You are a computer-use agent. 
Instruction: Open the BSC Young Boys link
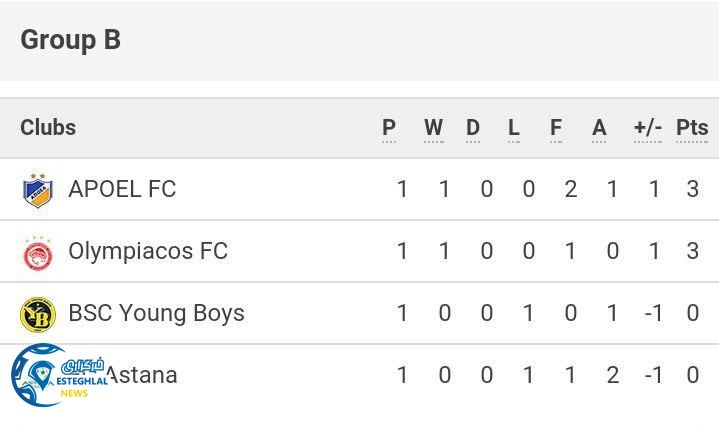click(156, 313)
